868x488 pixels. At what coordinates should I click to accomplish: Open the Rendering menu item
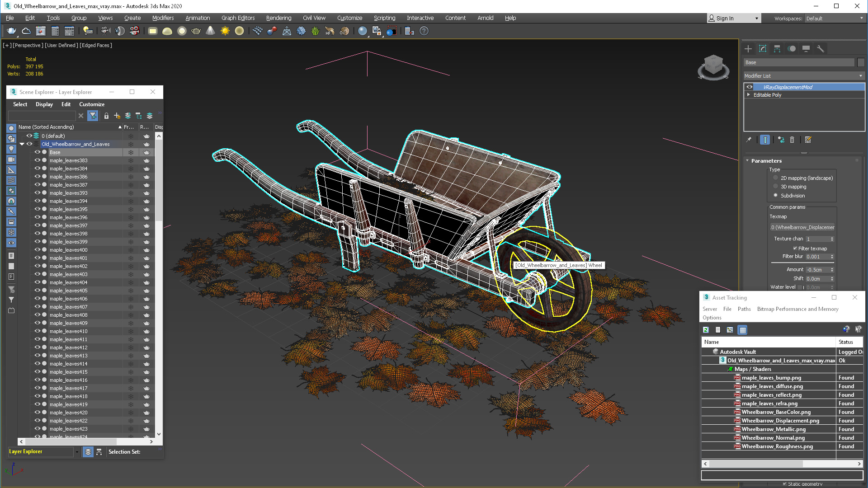coord(278,17)
